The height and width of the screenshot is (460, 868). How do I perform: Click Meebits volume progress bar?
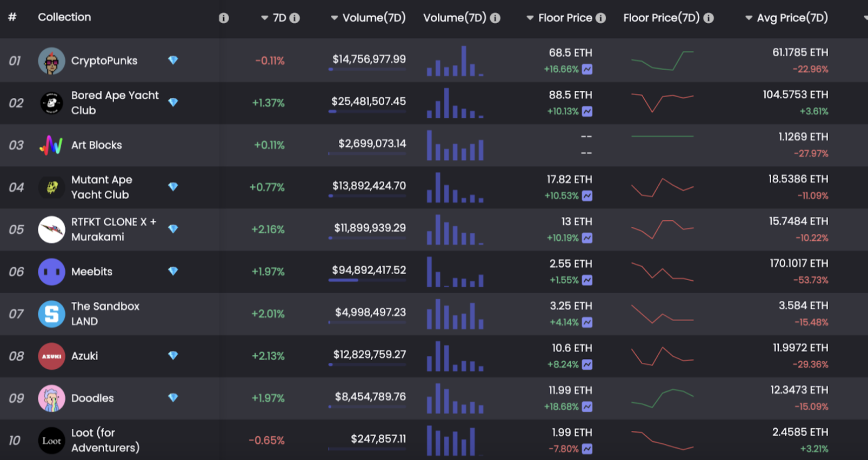[x=368, y=280]
